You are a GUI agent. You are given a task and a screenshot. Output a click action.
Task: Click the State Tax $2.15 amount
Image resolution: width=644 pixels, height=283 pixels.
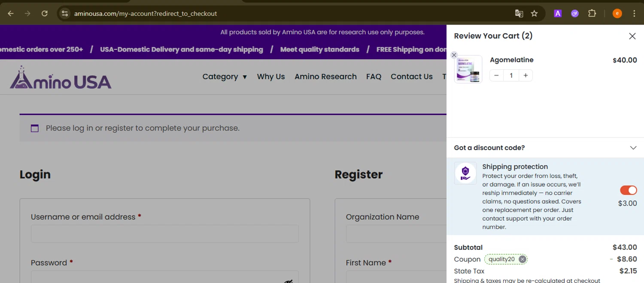(x=628, y=271)
